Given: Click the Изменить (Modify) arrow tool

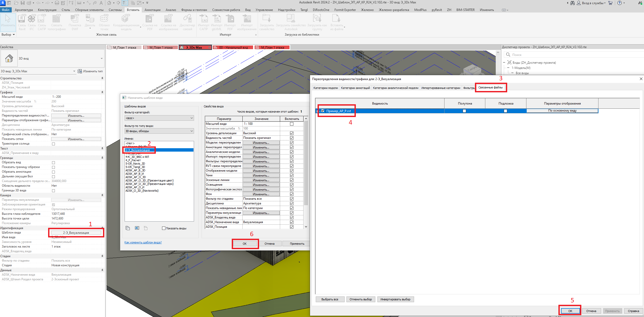Looking at the screenshot, I should pos(8,22).
